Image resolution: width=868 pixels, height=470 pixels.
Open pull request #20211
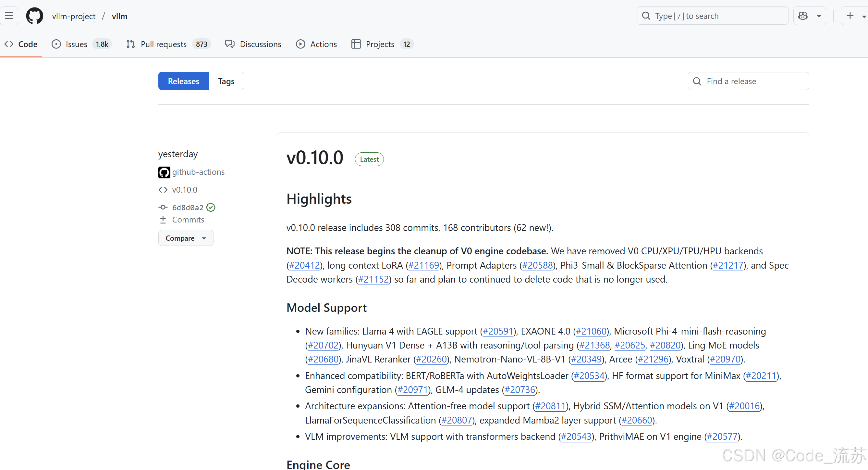(x=761, y=376)
